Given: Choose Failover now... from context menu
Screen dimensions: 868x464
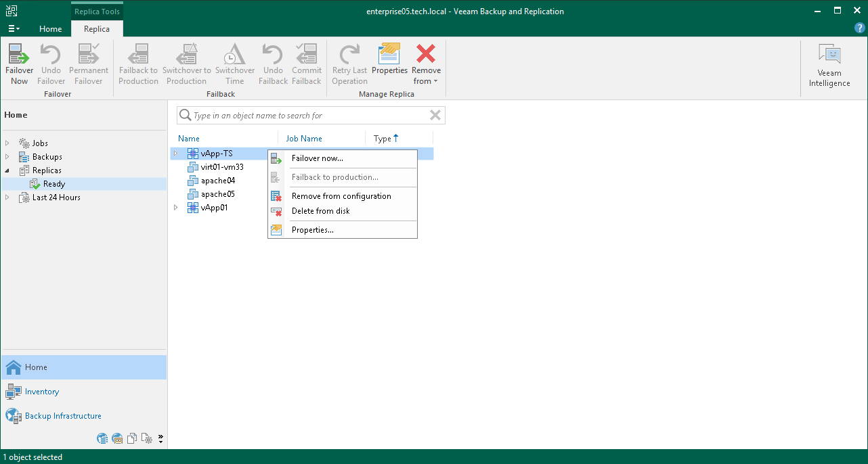Looking at the screenshot, I should (343, 158).
